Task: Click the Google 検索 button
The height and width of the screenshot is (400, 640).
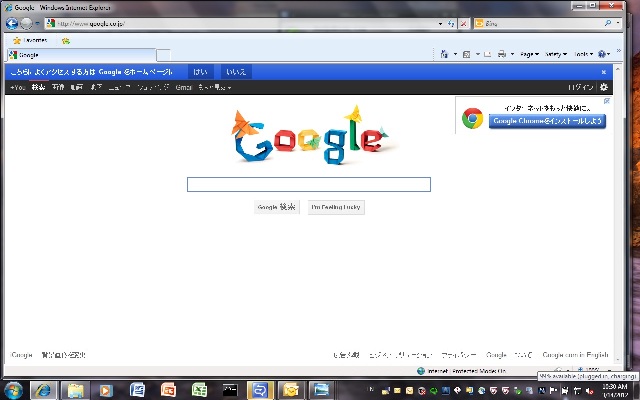Action: (276, 207)
